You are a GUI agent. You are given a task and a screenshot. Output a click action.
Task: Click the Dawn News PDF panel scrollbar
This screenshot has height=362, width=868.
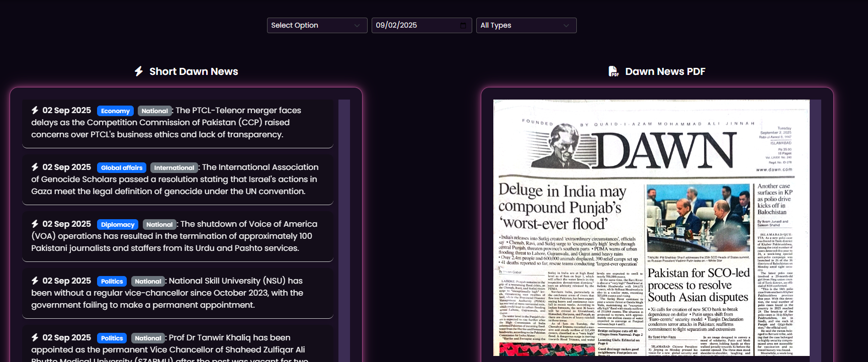click(815, 227)
